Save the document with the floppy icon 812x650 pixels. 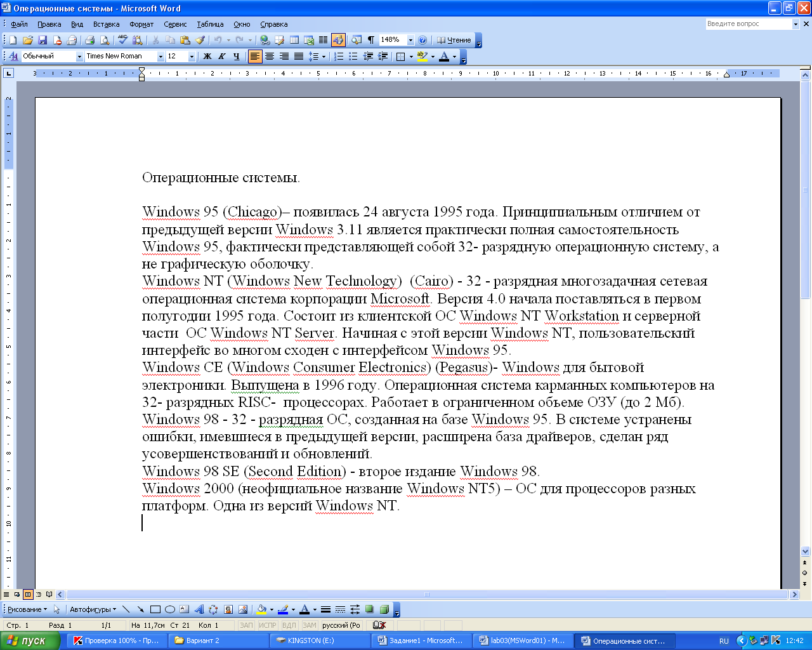click(x=43, y=40)
